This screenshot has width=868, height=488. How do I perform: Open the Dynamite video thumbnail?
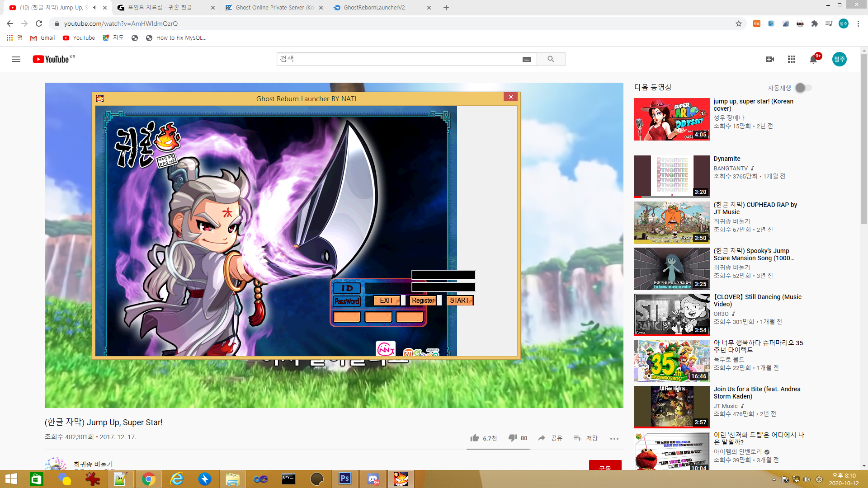click(x=672, y=176)
